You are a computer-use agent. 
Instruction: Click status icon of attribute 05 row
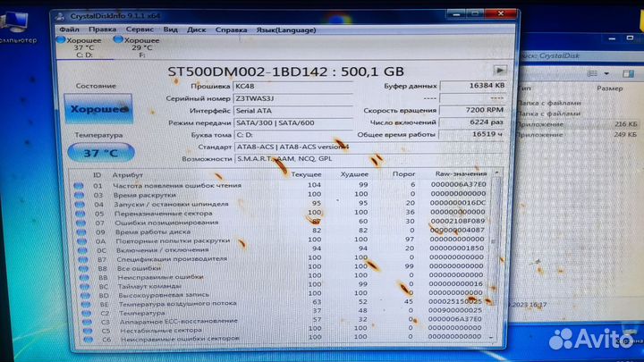click(x=80, y=214)
